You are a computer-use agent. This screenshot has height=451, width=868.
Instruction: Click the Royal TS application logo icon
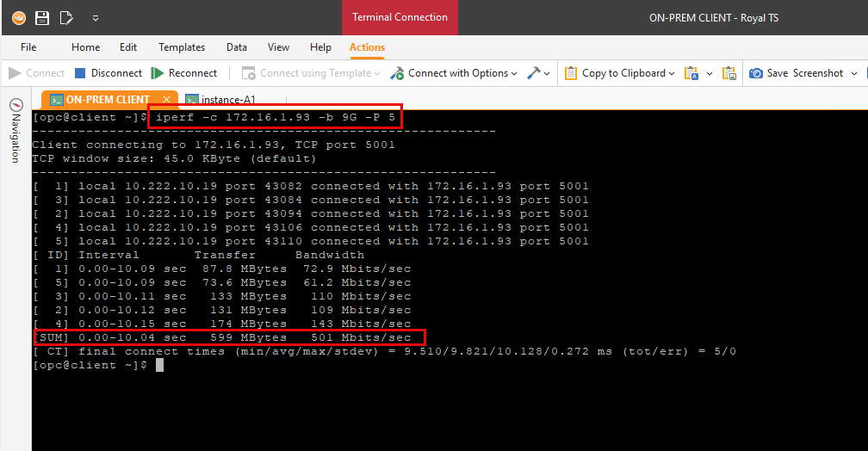18,17
